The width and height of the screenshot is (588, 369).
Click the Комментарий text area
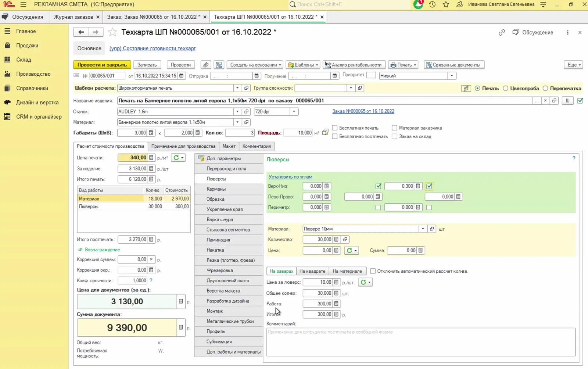click(x=421, y=342)
